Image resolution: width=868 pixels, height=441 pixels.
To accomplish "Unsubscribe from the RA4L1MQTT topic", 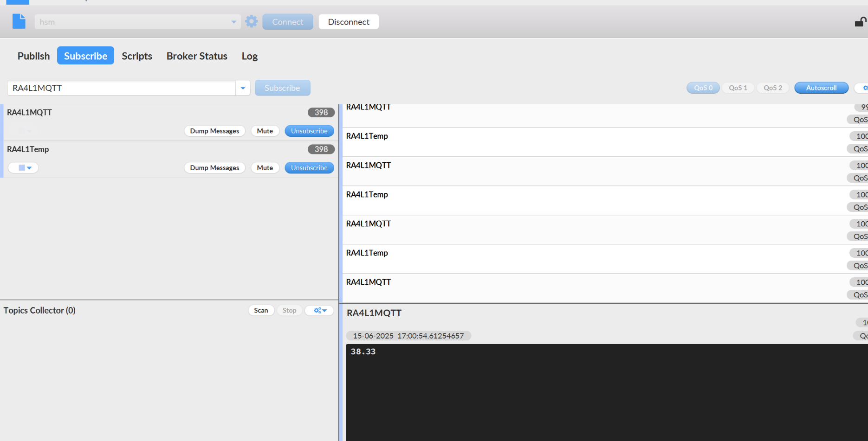I will (309, 131).
